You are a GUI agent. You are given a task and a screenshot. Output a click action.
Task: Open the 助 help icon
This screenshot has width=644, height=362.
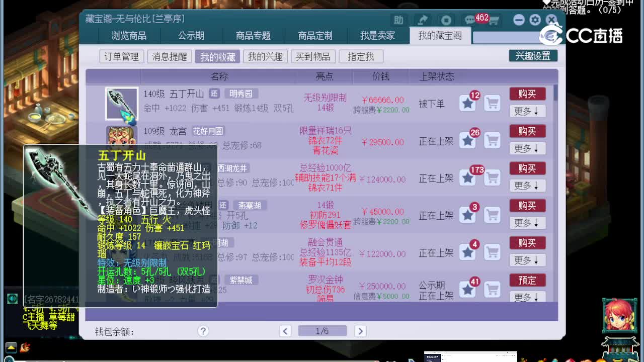click(399, 20)
